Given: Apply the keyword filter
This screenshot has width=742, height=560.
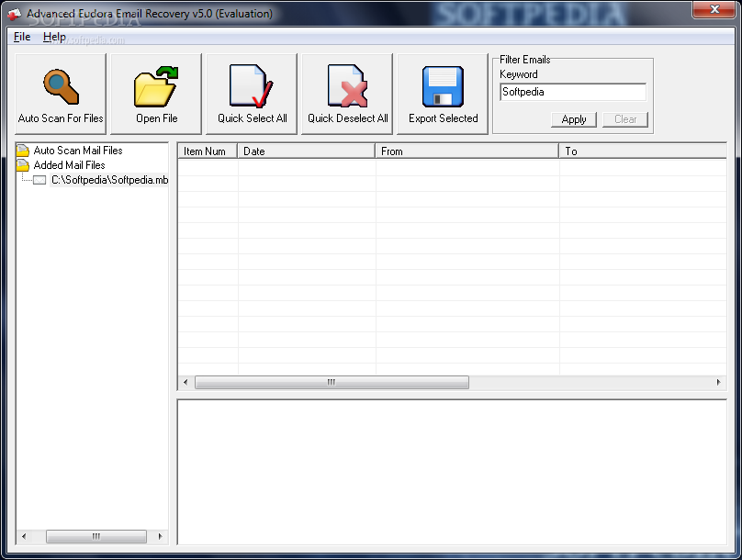Looking at the screenshot, I should coord(574,119).
